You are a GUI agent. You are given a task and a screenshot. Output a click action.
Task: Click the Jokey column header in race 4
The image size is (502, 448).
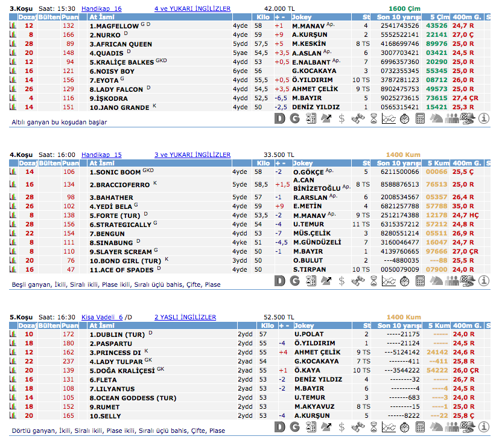point(303,163)
